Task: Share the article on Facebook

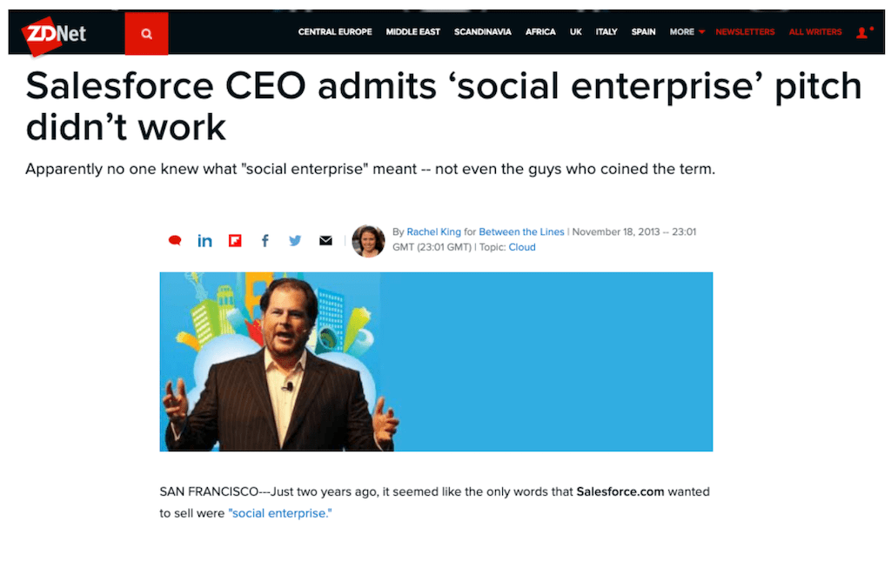Action: (x=265, y=240)
